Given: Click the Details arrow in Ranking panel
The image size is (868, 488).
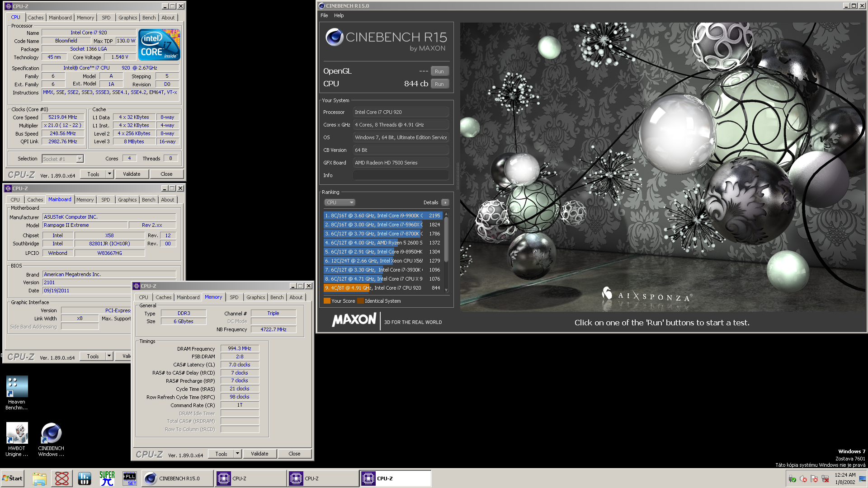Looking at the screenshot, I should (x=445, y=202).
